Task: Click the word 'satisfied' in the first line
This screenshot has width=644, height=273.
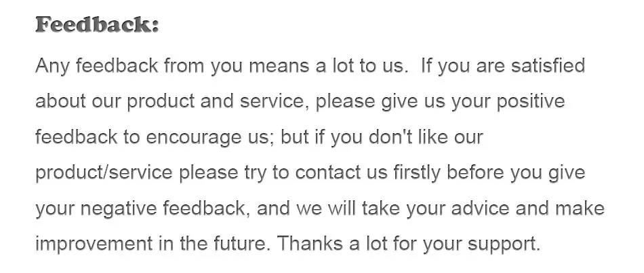Action: pos(548,66)
